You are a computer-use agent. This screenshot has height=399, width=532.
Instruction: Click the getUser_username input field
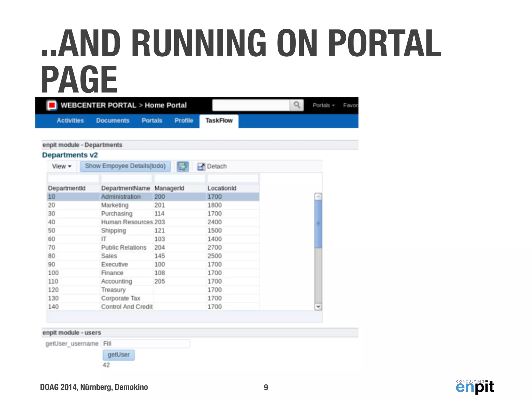(x=145, y=344)
